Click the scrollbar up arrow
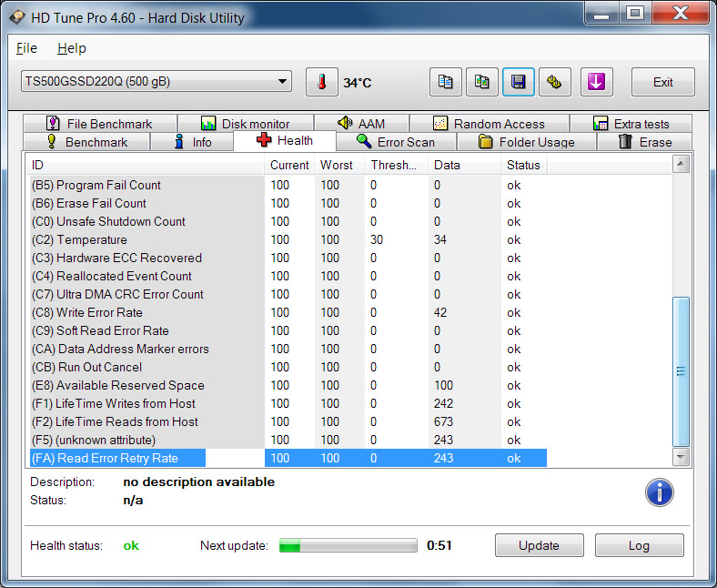 pos(681,164)
